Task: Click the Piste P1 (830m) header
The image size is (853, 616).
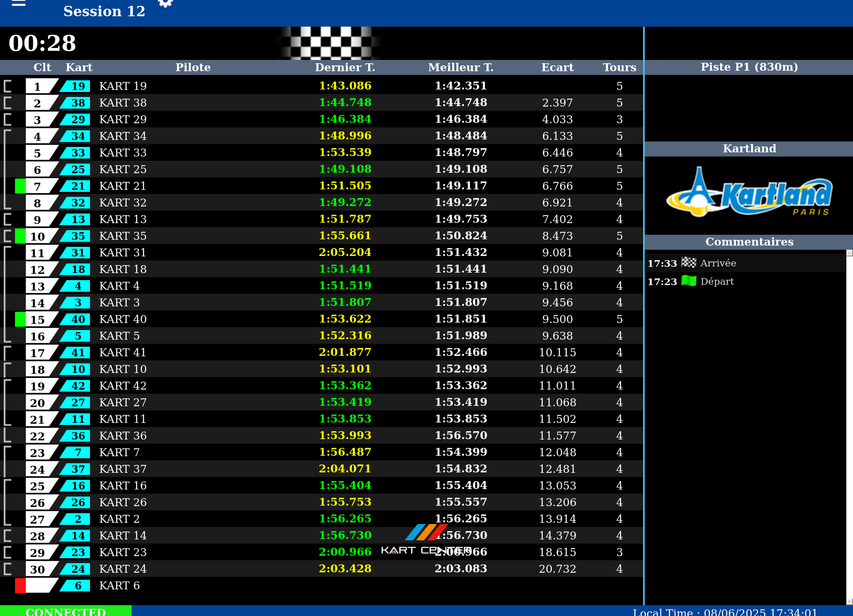Action: pos(749,67)
